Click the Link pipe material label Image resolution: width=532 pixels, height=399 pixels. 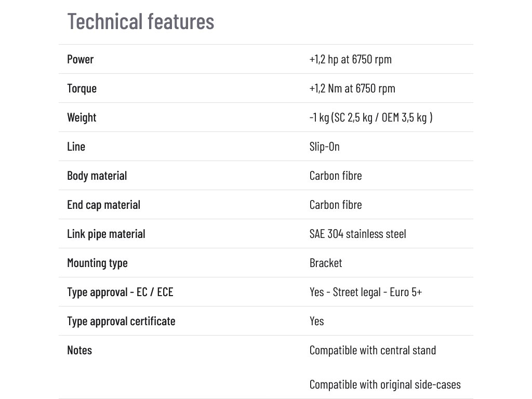[106, 234]
